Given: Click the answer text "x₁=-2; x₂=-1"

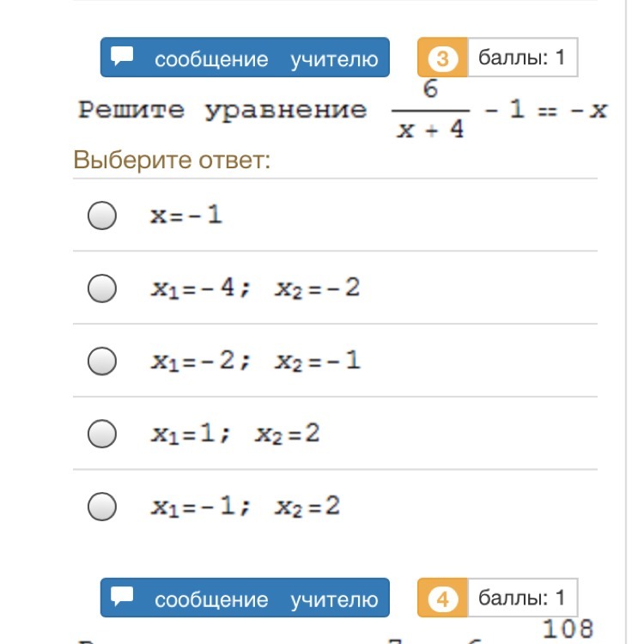Looking at the screenshot, I should pyautogui.click(x=255, y=361).
